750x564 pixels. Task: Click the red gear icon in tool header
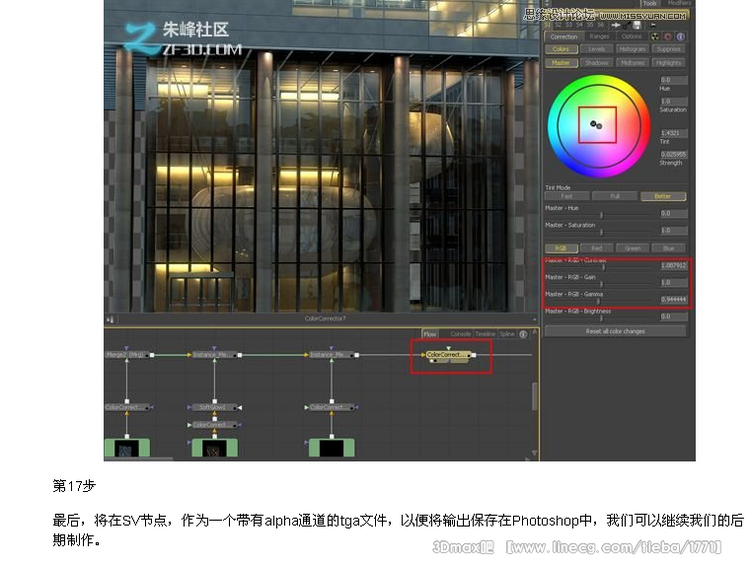tap(668, 36)
